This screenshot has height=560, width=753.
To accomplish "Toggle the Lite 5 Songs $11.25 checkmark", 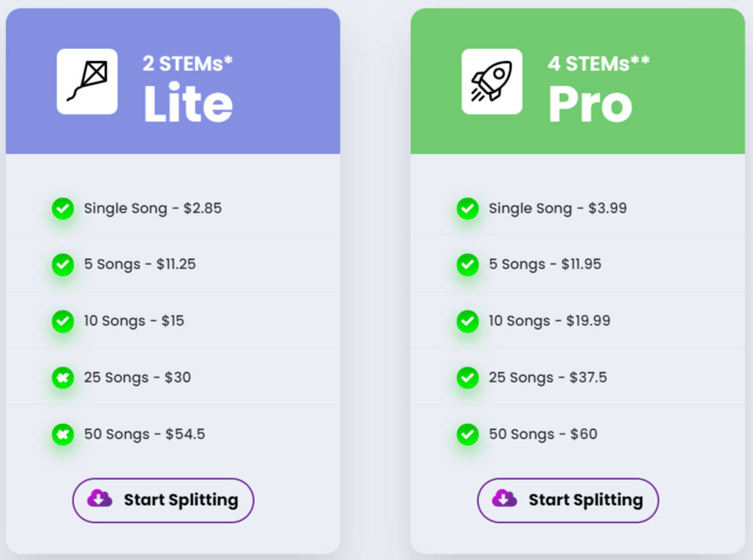I will pyautogui.click(x=63, y=265).
